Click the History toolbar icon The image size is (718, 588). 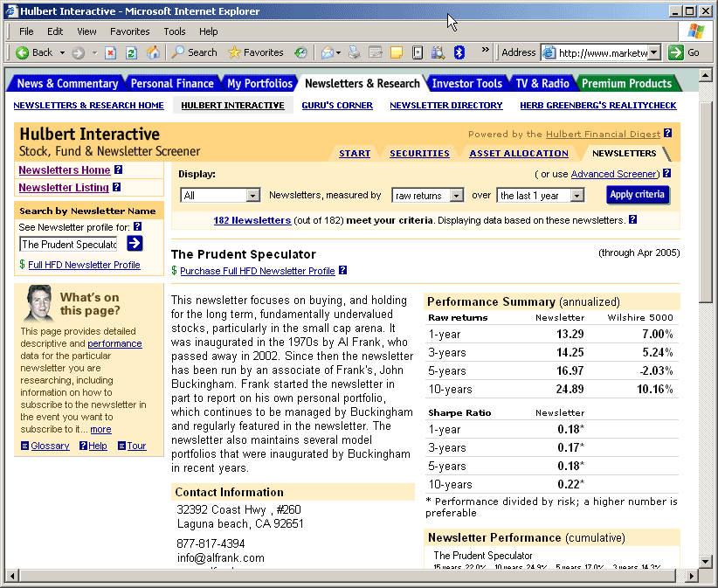click(300, 52)
